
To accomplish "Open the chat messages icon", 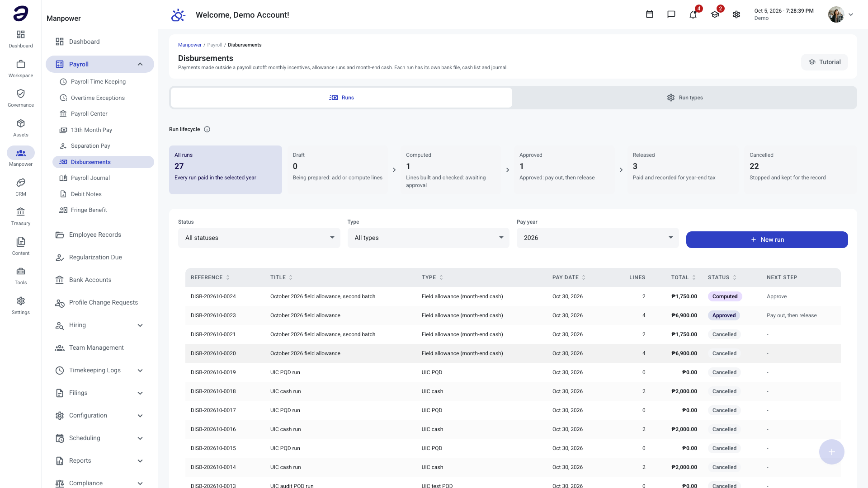I will (x=671, y=14).
